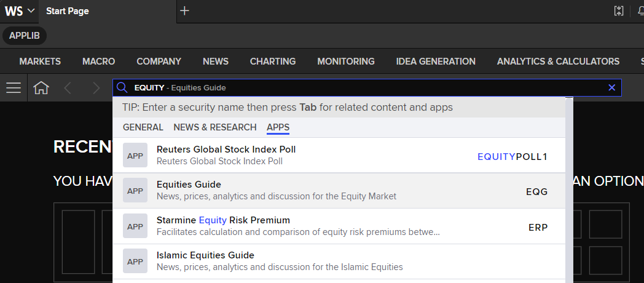
Task: Open the CHARTING menu
Action: coord(273,62)
